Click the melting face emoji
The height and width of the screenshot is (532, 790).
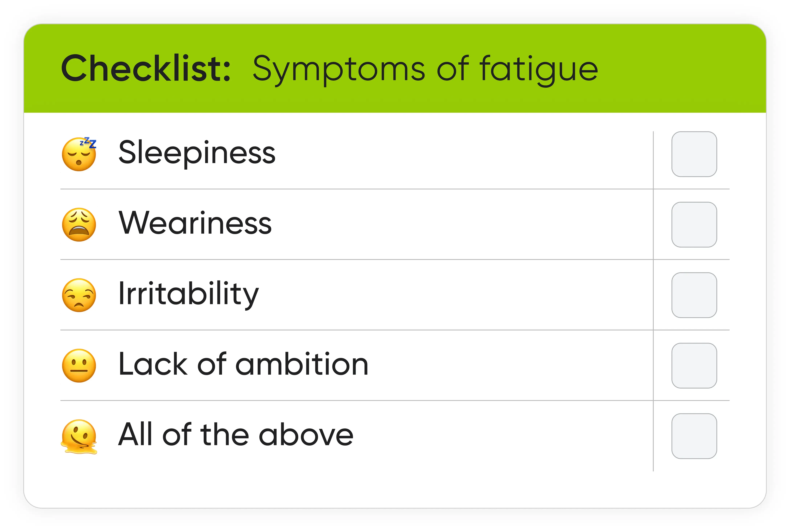click(x=79, y=436)
